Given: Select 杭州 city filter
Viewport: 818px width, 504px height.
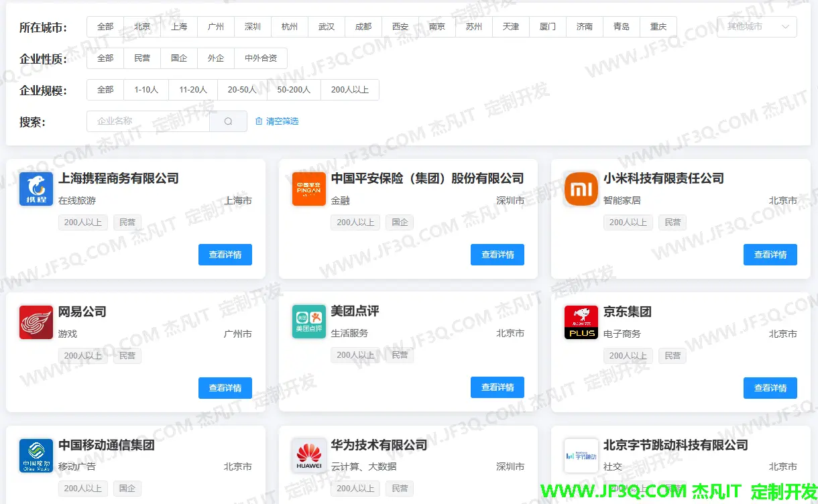Looking at the screenshot, I should (290, 27).
